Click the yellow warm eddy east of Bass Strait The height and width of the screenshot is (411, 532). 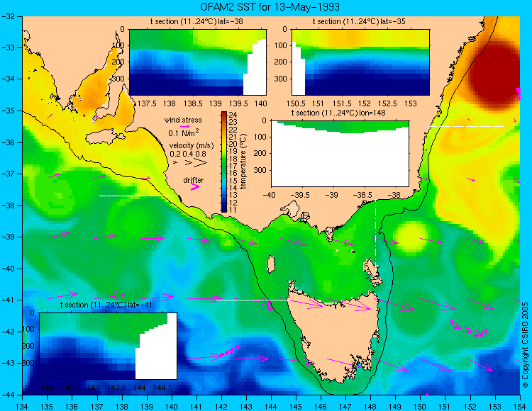click(411, 237)
